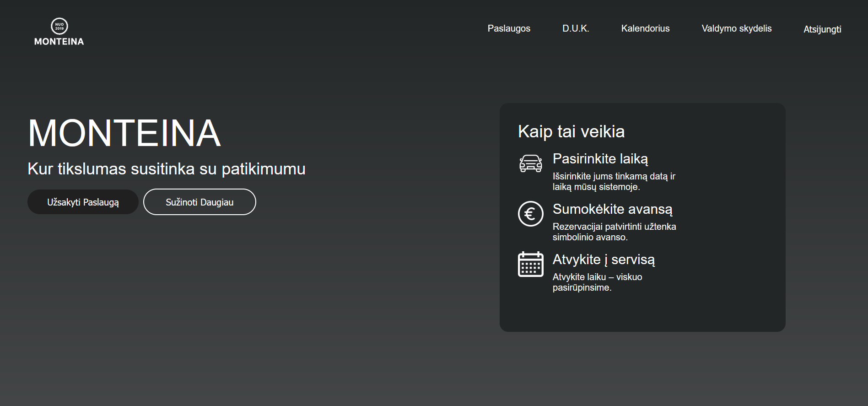The height and width of the screenshot is (406, 868).
Task: Click the calendar icon beside Atvykite į servisą
Action: pyautogui.click(x=530, y=264)
